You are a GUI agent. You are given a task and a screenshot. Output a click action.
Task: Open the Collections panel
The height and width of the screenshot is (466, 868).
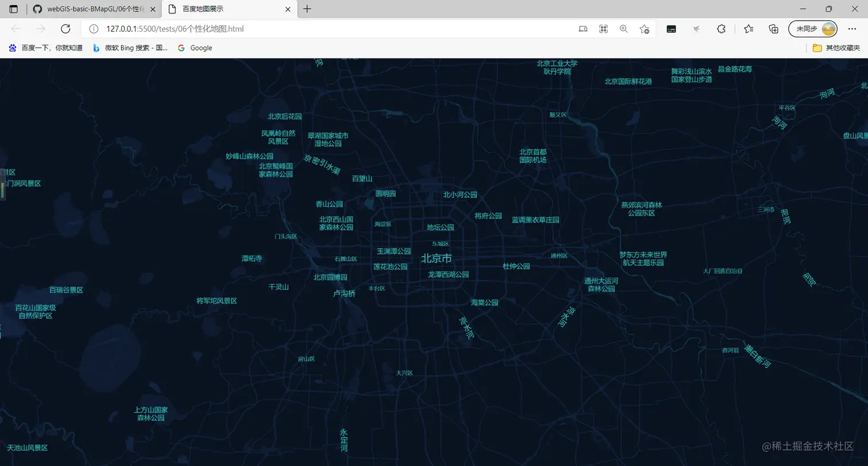coord(773,29)
